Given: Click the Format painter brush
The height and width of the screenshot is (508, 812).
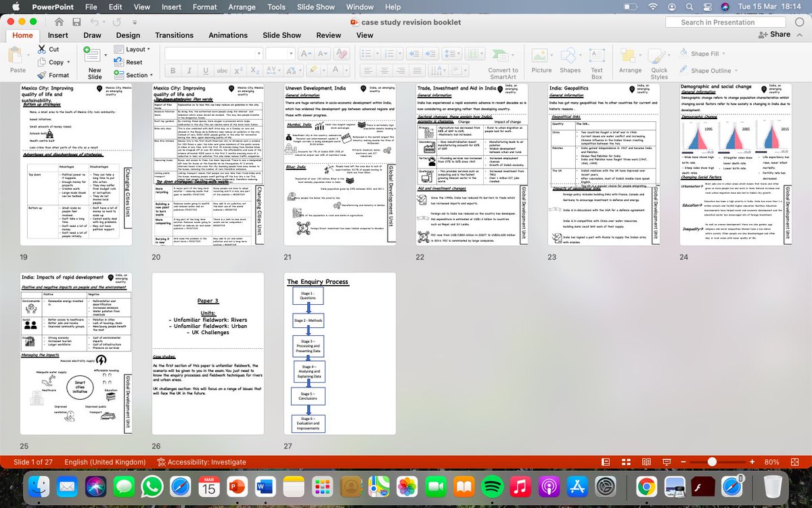Looking at the screenshot, I should 42,75.
